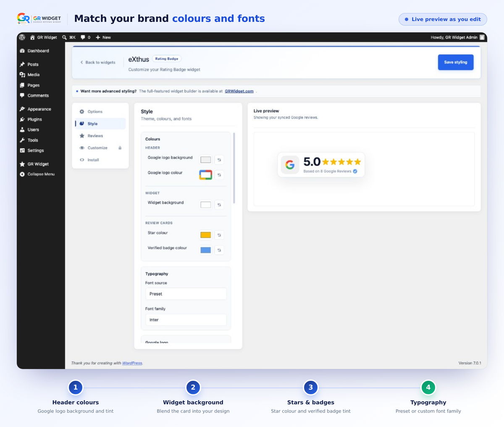Click the search magnifier in admin bar
This screenshot has height=427, width=504.
point(64,37)
